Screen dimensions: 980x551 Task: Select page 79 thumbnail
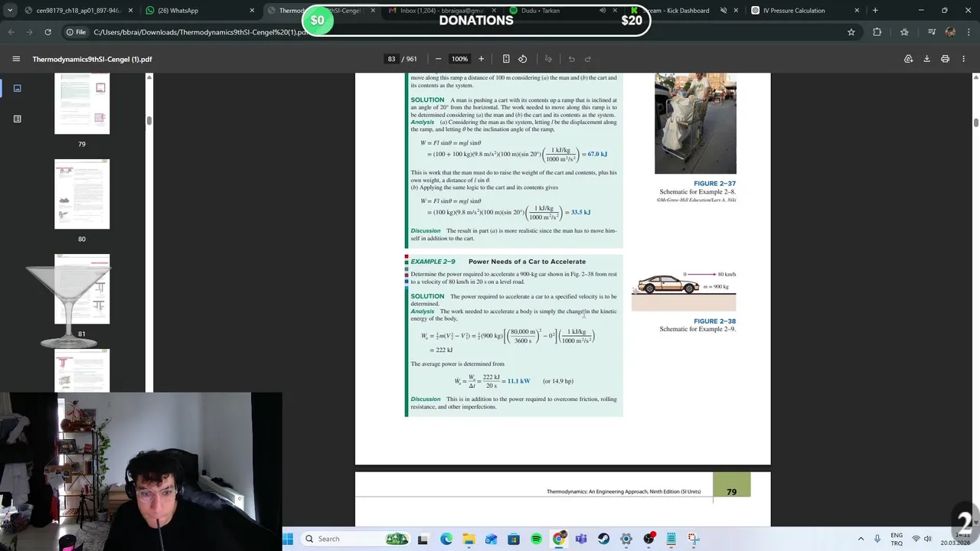pos(82,104)
